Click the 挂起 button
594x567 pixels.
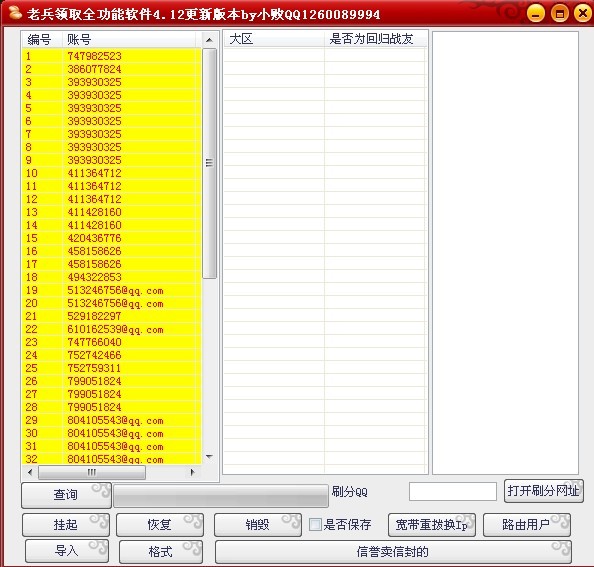[x=66, y=525]
